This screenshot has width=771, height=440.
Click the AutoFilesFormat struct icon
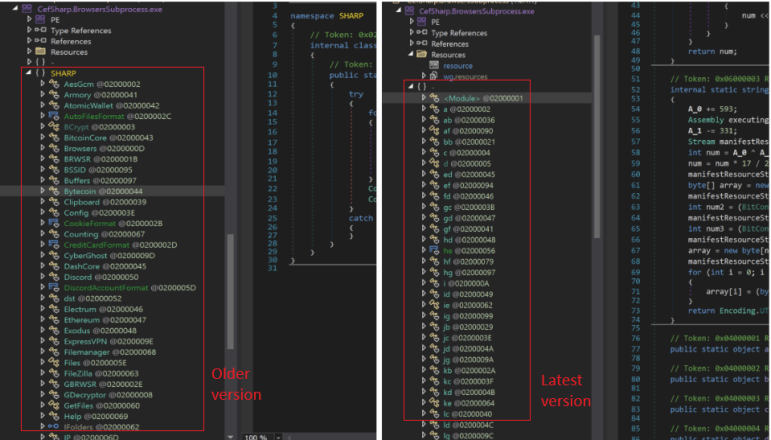(54, 116)
